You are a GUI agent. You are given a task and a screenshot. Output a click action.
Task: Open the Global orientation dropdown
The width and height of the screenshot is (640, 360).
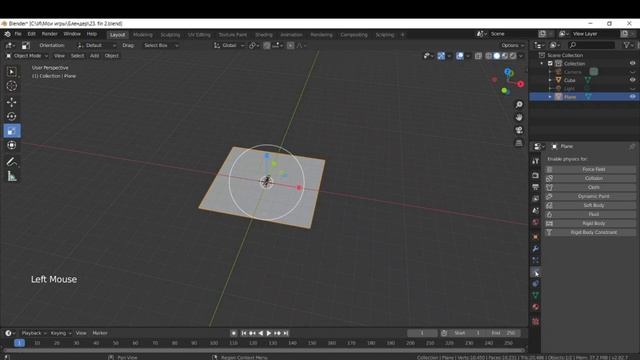point(229,45)
